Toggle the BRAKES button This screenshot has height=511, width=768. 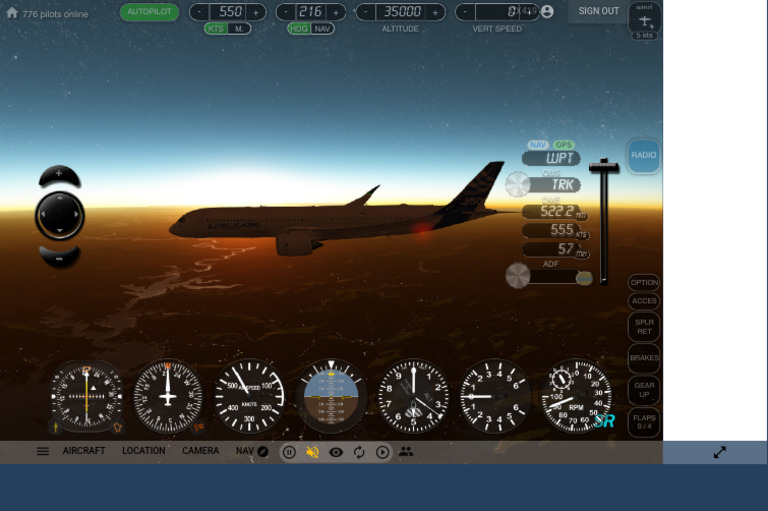[x=644, y=358]
